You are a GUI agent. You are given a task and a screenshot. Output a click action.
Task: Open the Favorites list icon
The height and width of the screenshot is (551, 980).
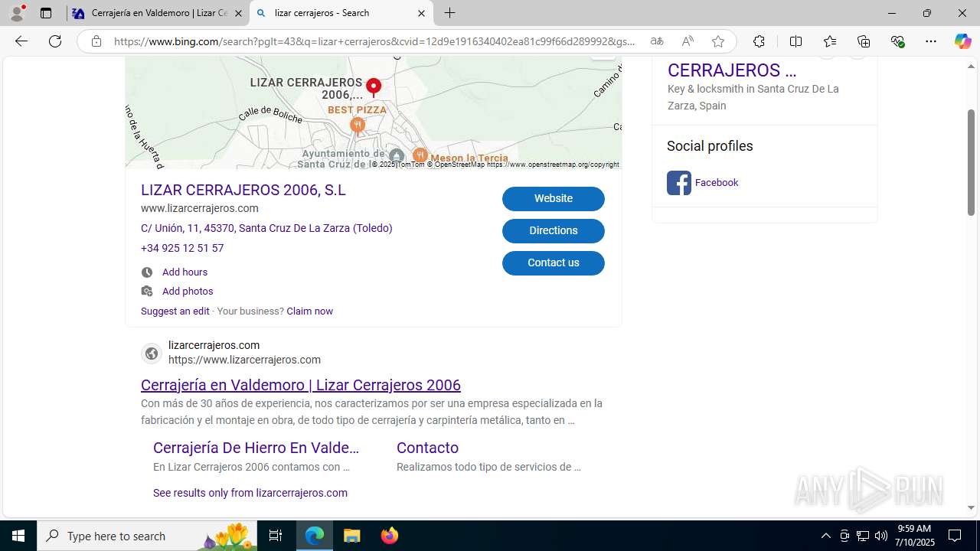tap(830, 41)
